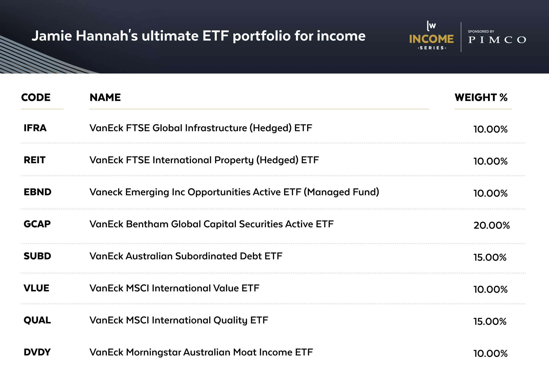Open VanEck FTSE Global Infrastructure (Hedged) ETF name
This screenshot has height=392, width=549.
(201, 128)
